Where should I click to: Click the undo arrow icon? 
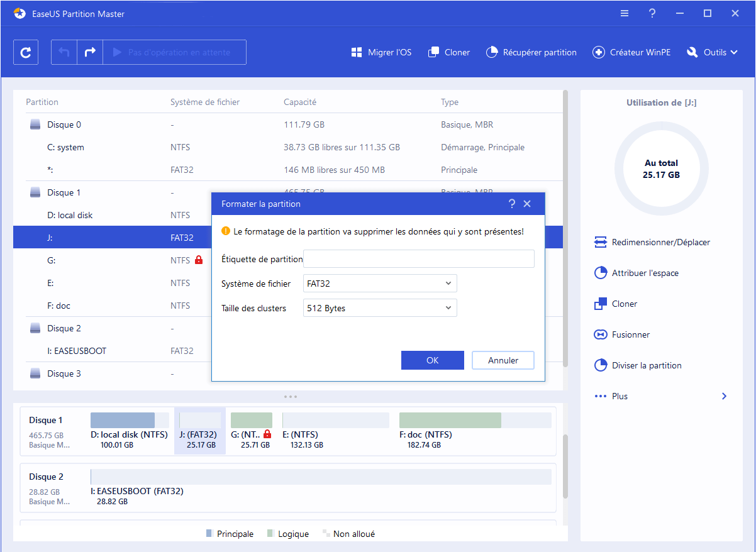[64, 52]
